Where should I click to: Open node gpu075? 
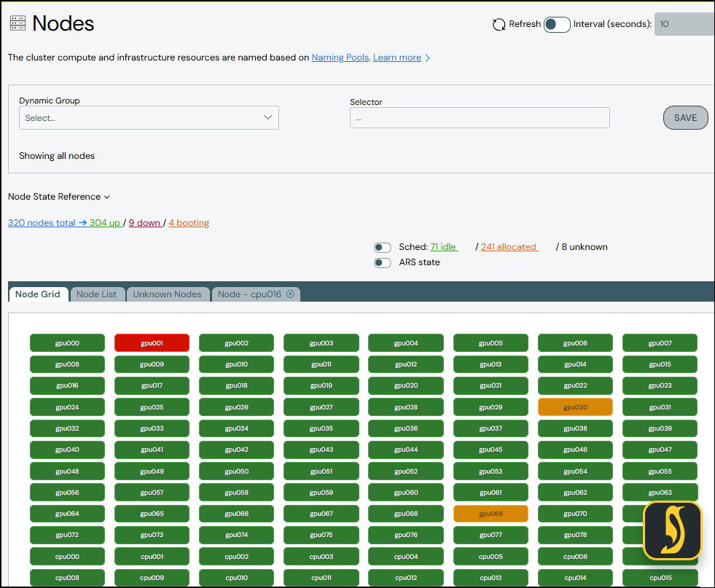tap(321, 535)
